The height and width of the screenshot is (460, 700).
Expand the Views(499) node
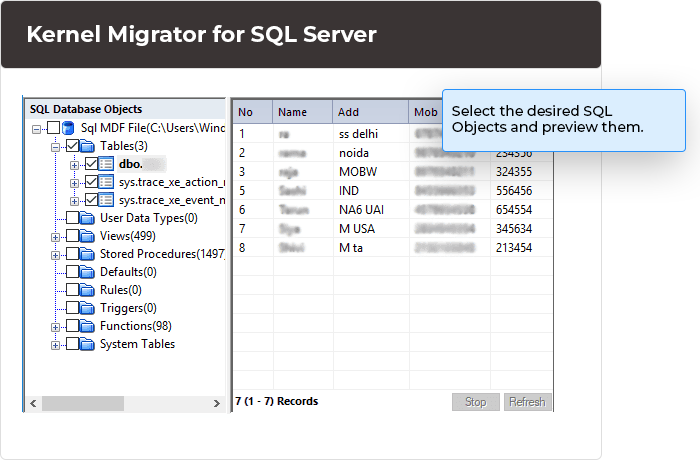[x=55, y=237]
